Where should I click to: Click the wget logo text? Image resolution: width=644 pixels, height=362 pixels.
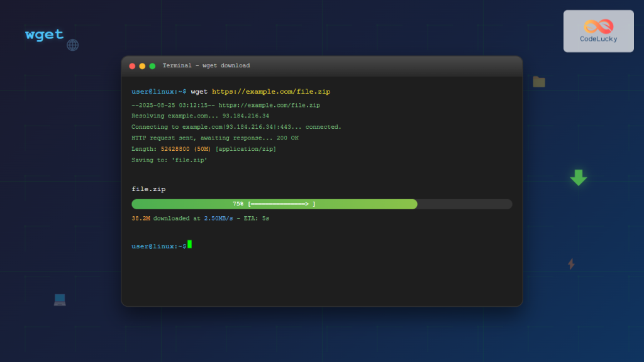[x=43, y=35]
